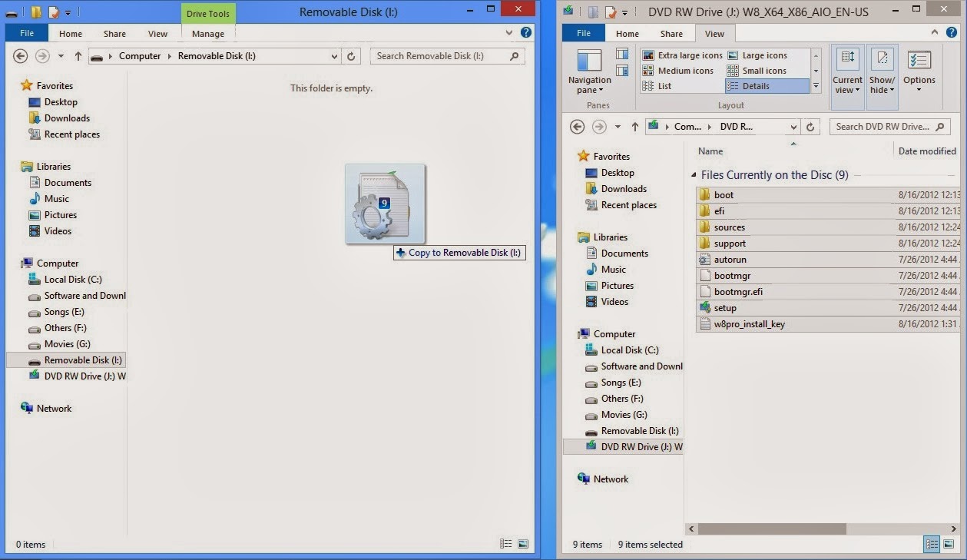This screenshot has width=967, height=560.
Task: Click the Options icon in View ribbon
Action: tap(919, 72)
